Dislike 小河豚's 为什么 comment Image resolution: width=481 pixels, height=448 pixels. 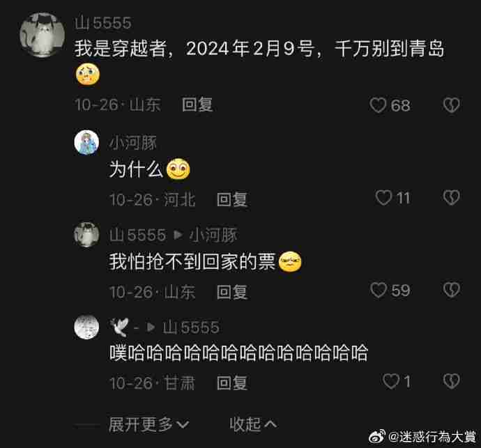point(451,197)
